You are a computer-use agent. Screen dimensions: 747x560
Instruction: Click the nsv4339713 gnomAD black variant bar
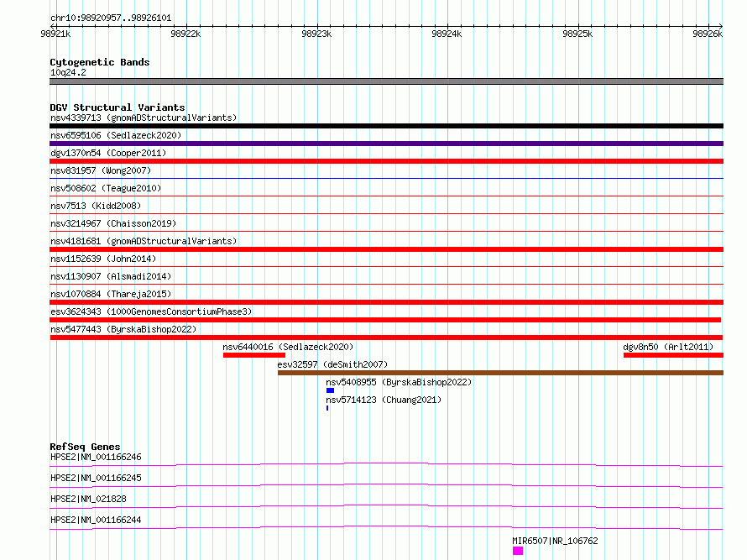coord(386,126)
